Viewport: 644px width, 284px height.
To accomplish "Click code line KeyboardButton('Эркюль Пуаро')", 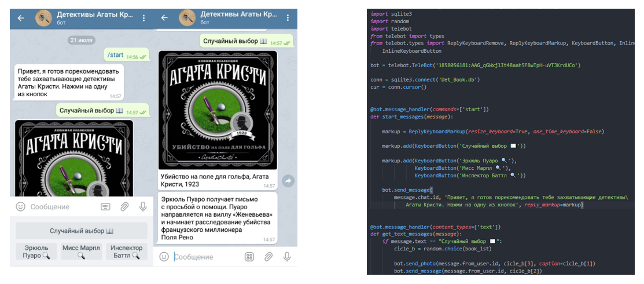I will 450,161.
